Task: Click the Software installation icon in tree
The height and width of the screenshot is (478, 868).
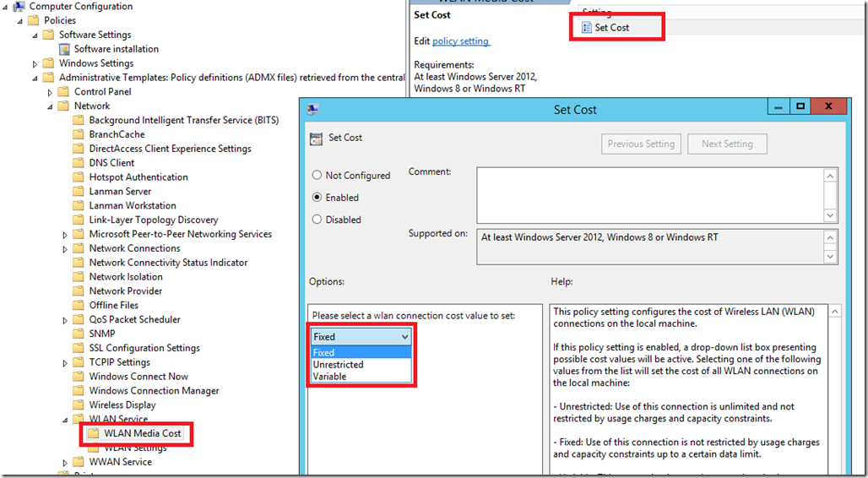Action: click(65, 49)
